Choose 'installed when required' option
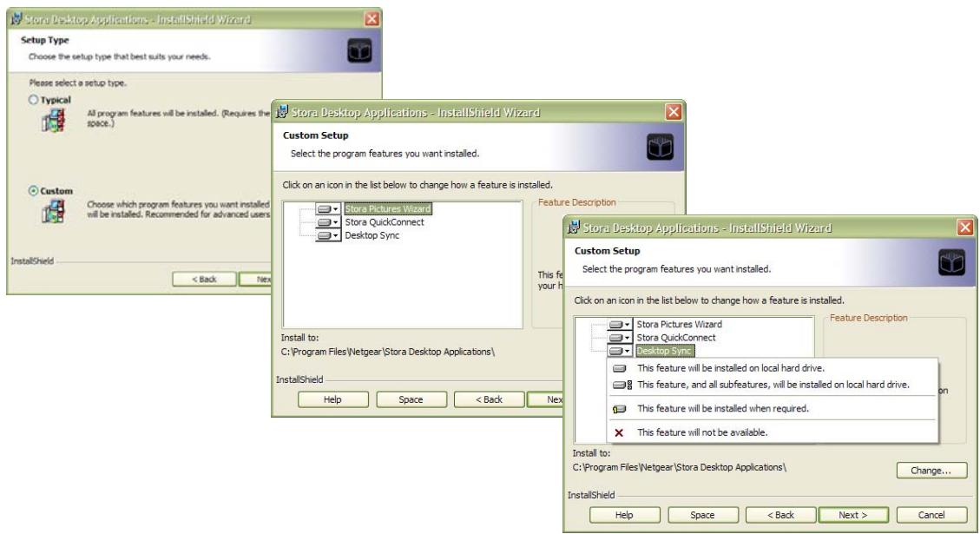The width and height of the screenshot is (980, 534). [773, 409]
